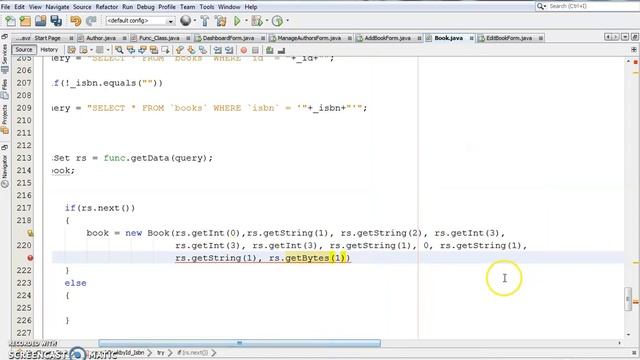The height and width of the screenshot is (360, 640).
Task: Run the project with green play icon
Action: click(237, 21)
